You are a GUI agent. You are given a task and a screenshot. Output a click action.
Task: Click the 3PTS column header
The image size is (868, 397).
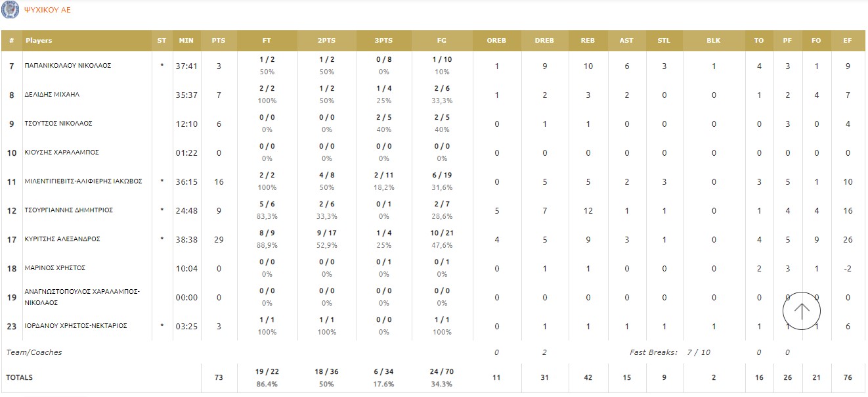point(383,41)
